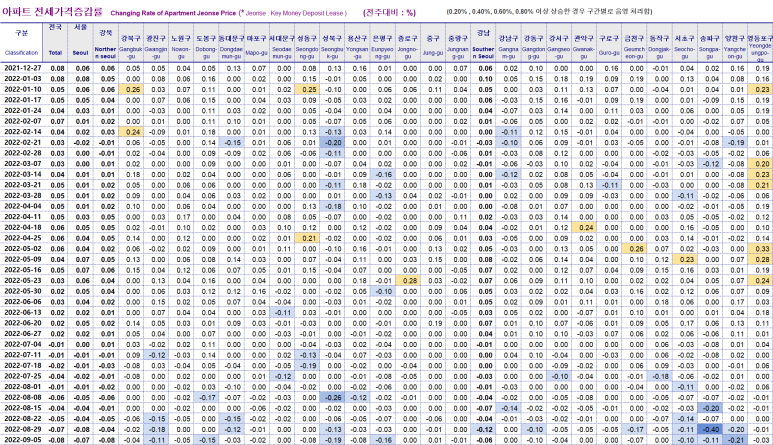Click highlighted 0.24 in Gangbuk-gu for 2022-02-14
Image resolution: width=773 pixels, height=445 pixels.
coord(131,132)
